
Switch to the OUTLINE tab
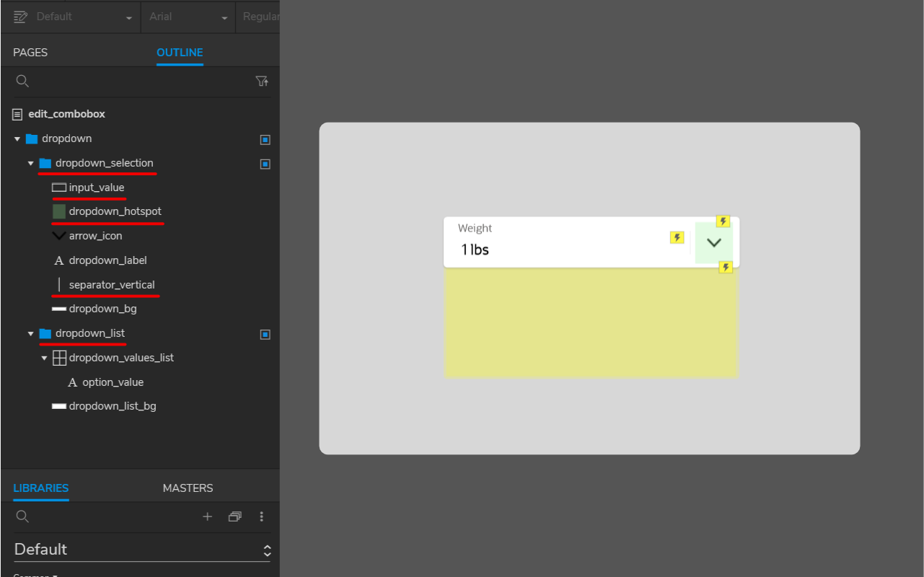180,53
